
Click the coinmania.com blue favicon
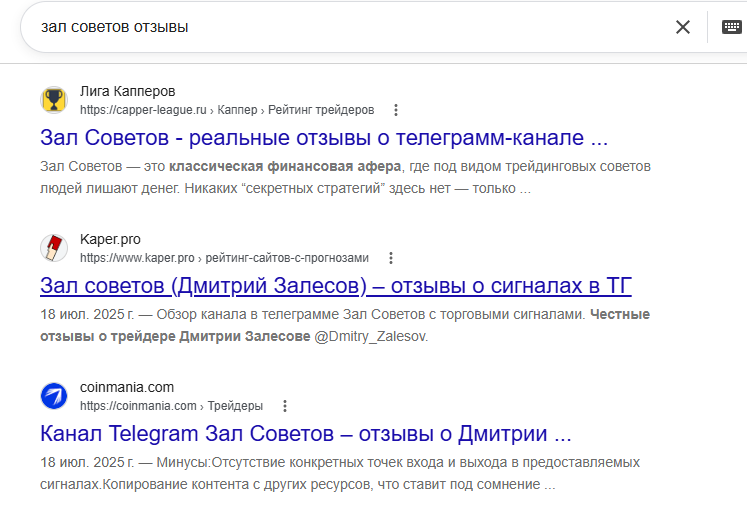tap(54, 396)
